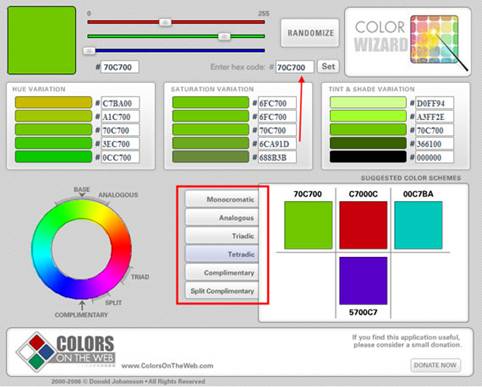The width and height of the screenshot is (482, 387).
Task: Click the hue color wheel
Action: [82, 249]
